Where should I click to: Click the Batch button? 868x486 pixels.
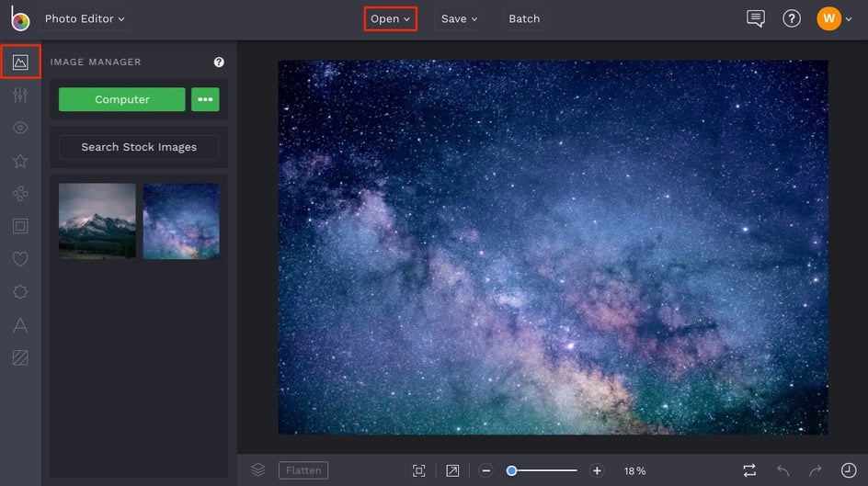tap(524, 18)
